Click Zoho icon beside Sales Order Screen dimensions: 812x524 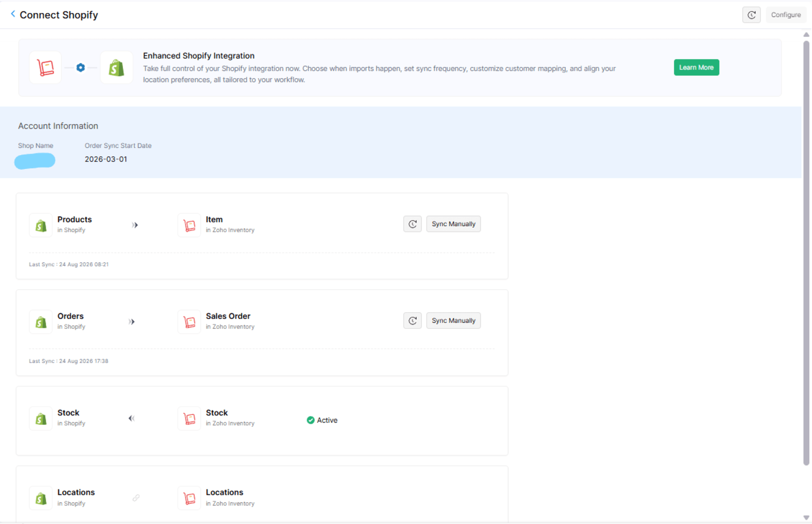click(189, 322)
